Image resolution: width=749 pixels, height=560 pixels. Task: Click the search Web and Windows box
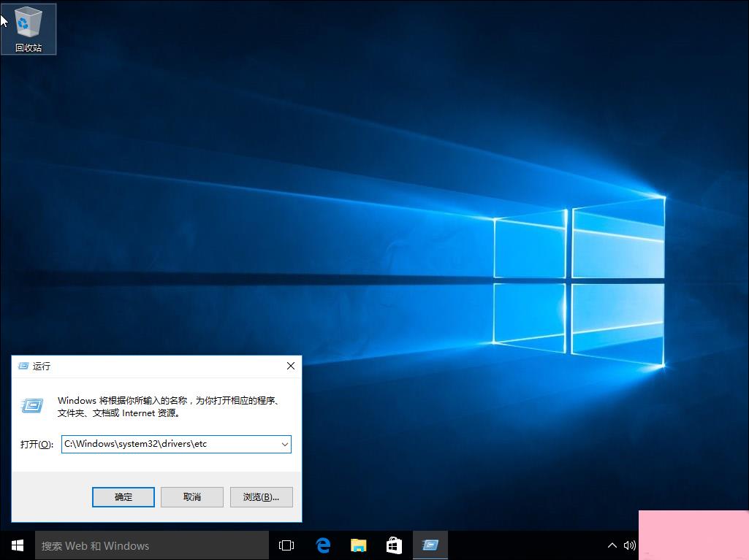click(152, 545)
